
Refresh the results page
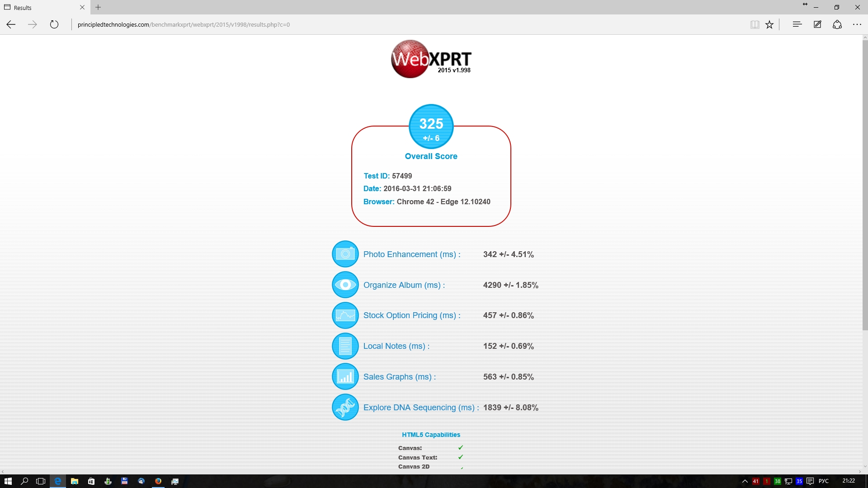point(54,25)
